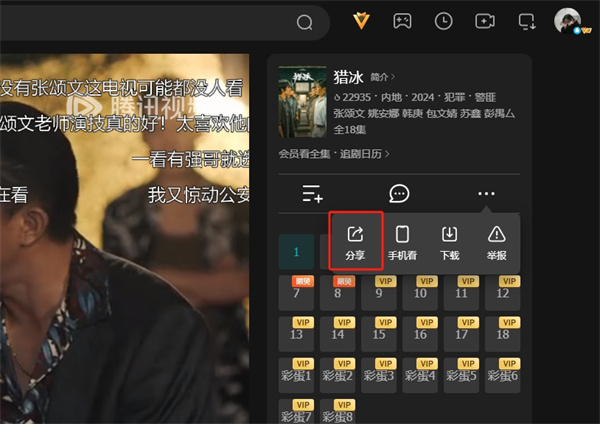Open the game center icon
The width and height of the screenshot is (600, 424).
pos(402,21)
